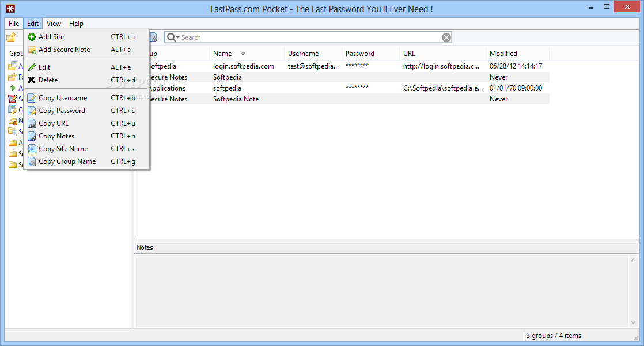Toggle the Name column sort arrow

(x=243, y=54)
